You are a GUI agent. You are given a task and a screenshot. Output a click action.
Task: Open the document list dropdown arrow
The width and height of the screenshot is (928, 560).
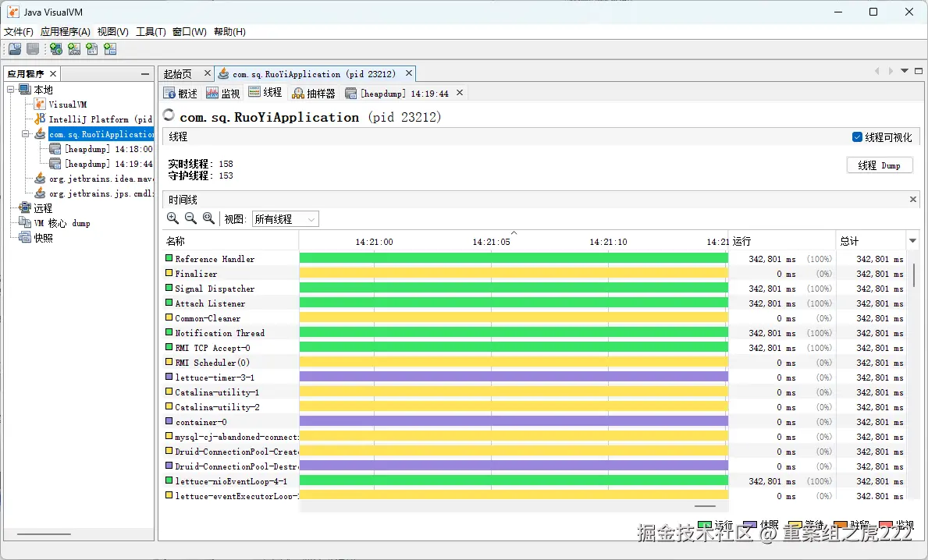[905, 71]
